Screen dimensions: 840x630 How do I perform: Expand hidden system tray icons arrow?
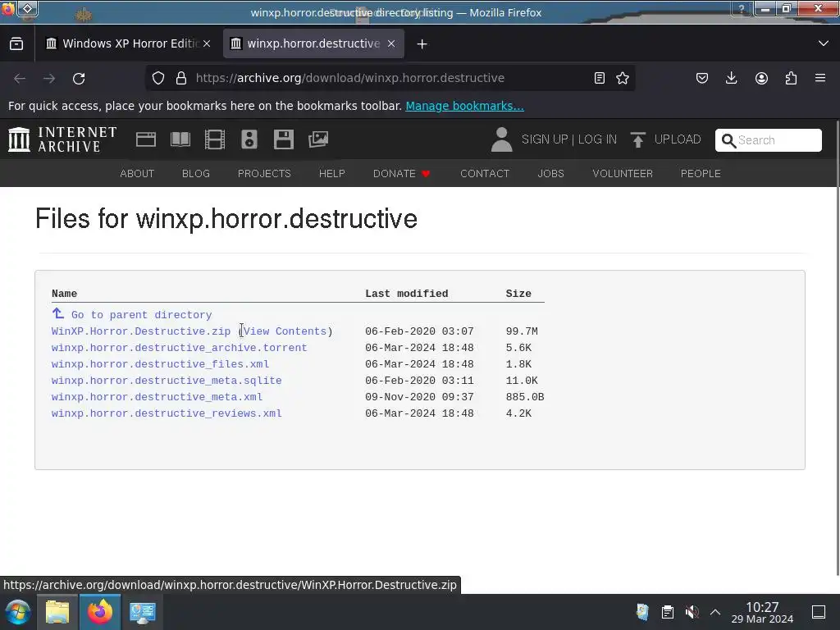pyautogui.click(x=715, y=612)
